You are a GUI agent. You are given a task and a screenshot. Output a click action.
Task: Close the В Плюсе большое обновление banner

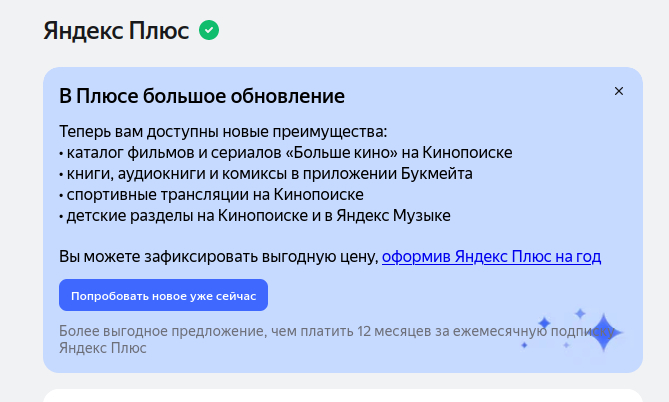click(619, 91)
